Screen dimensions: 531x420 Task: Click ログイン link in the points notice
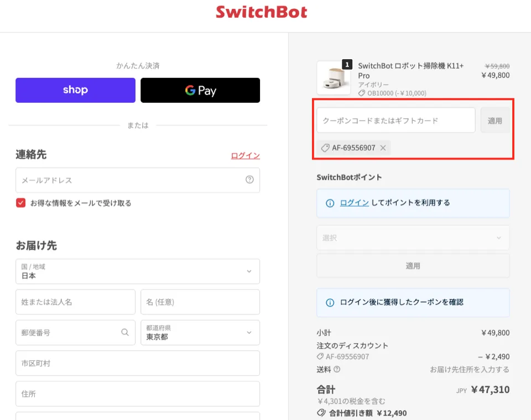pyautogui.click(x=354, y=203)
